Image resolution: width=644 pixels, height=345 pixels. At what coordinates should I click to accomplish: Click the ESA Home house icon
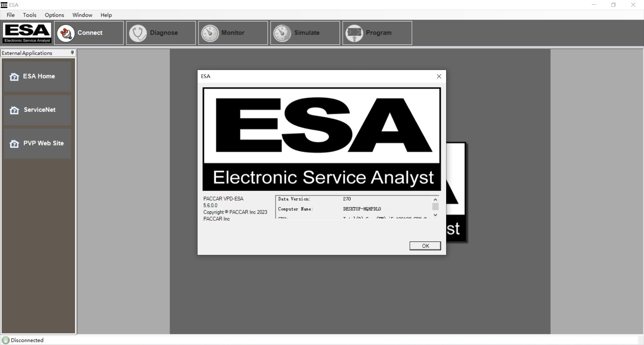tap(14, 77)
